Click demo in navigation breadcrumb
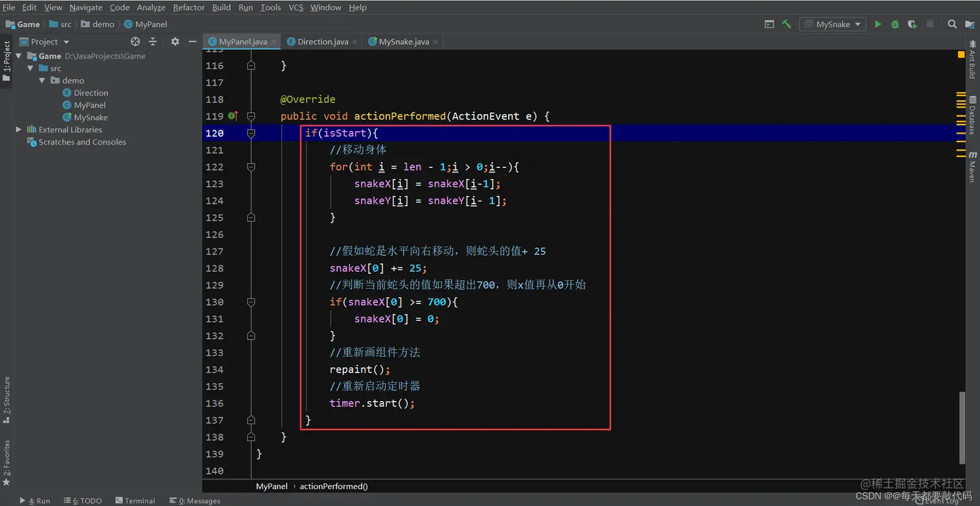The image size is (980, 506). 98,24
